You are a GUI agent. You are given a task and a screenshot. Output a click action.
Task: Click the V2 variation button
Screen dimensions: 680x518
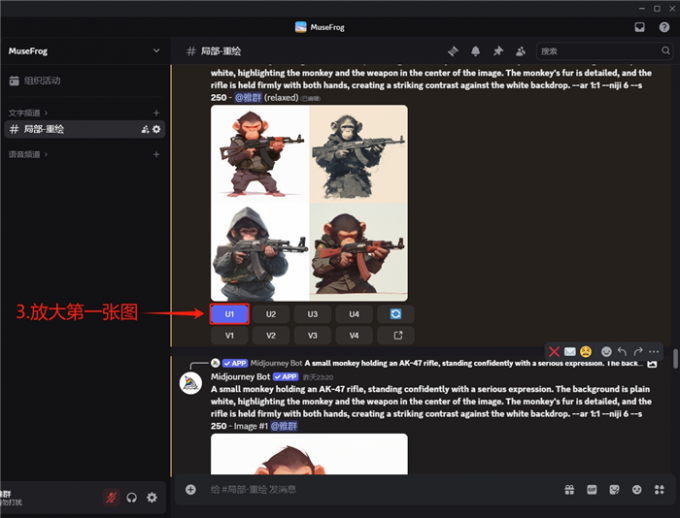pyautogui.click(x=271, y=335)
